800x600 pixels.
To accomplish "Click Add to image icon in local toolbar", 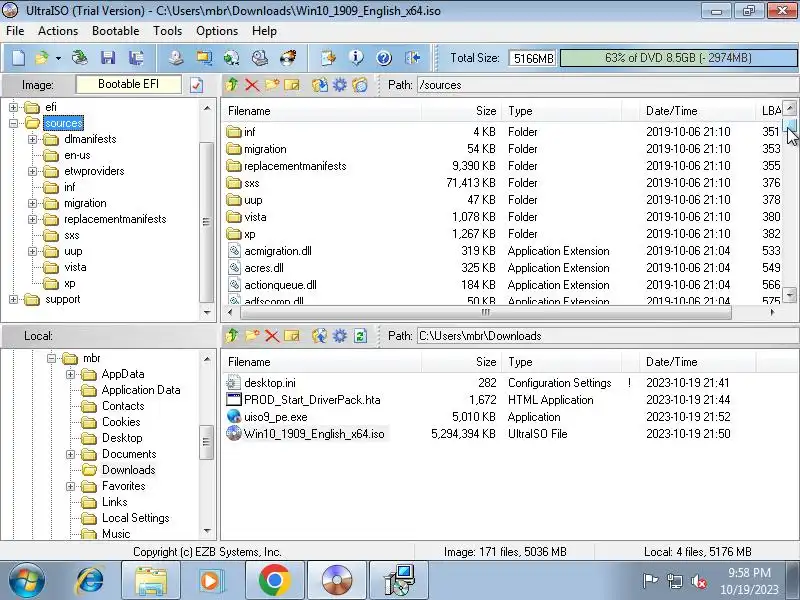I will [320, 336].
